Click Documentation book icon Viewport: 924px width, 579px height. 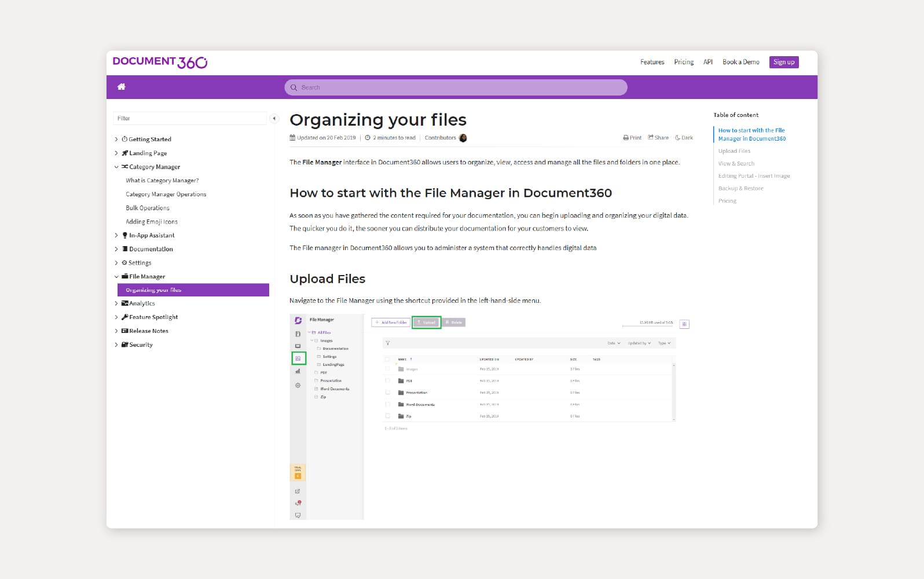pos(124,249)
